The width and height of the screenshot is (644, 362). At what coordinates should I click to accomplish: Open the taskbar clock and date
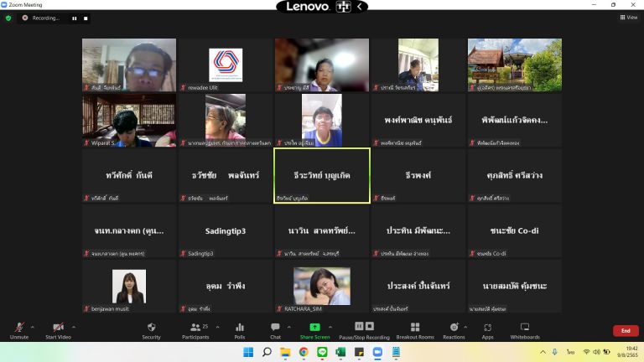coord(628,352)
